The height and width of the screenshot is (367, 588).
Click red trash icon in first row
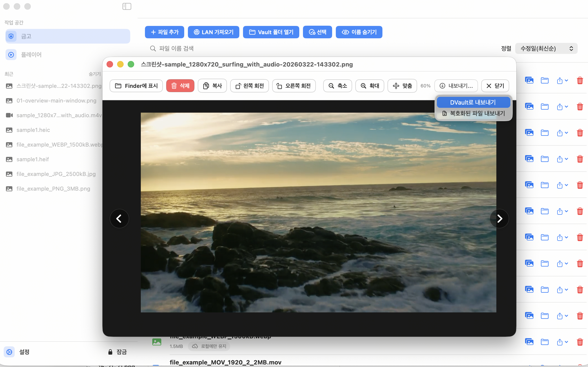580,80
